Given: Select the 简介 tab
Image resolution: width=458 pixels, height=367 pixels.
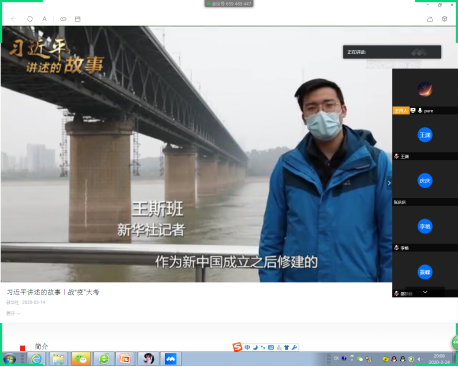Looking at the screenshot, I should coord(41,346).
